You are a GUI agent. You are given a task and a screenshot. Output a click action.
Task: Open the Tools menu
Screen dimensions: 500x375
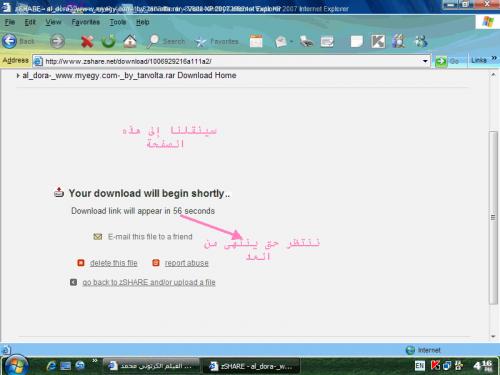tap(118, 22)
